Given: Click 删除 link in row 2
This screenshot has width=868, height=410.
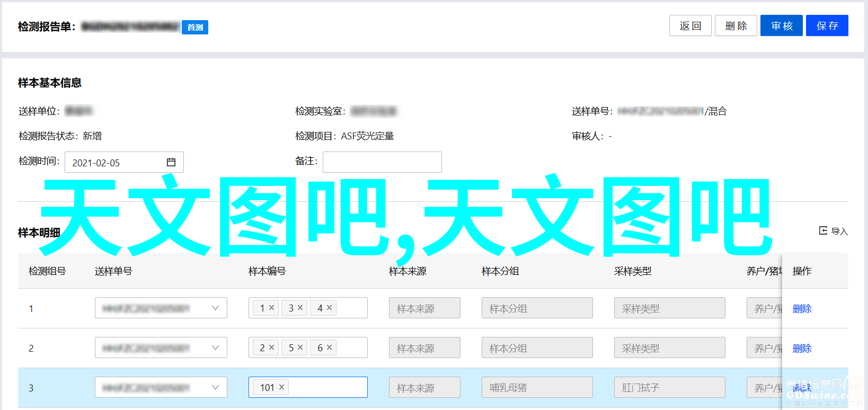Looking at the screenshot, I should 802,348.
